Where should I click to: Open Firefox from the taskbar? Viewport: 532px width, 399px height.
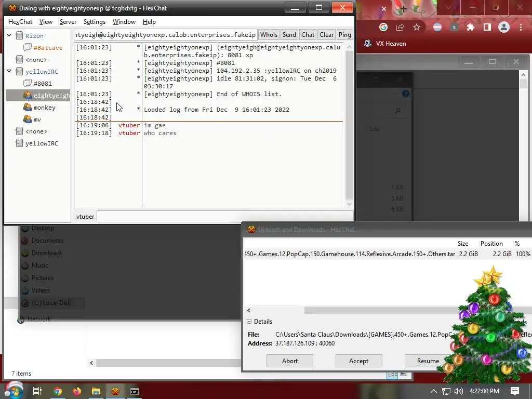click(x=77, y=391)
